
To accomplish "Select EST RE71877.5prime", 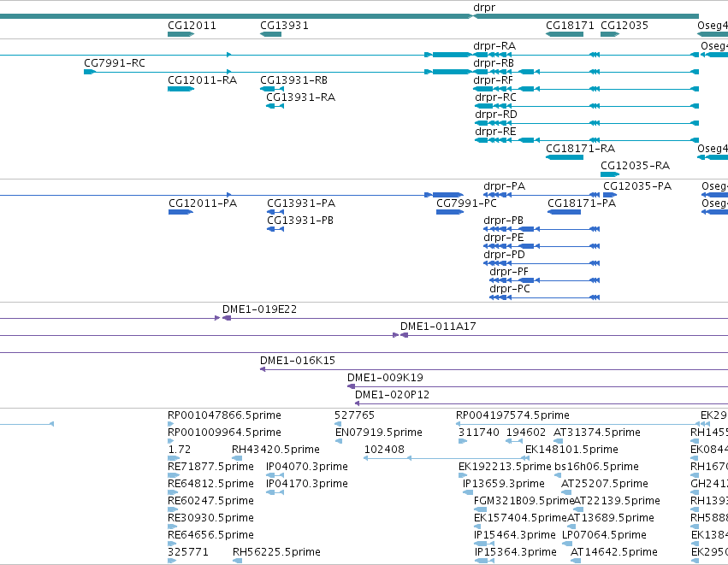I will 210,467.
